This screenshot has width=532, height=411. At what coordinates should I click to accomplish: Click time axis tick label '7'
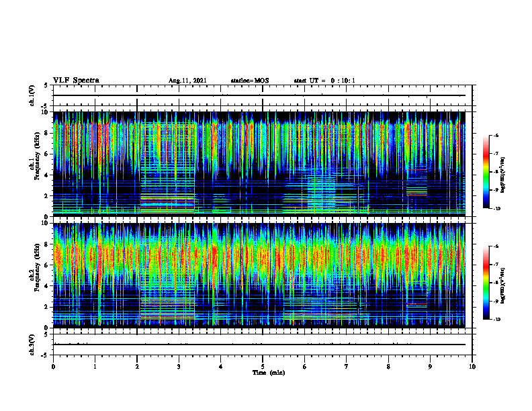click(347, 367)
